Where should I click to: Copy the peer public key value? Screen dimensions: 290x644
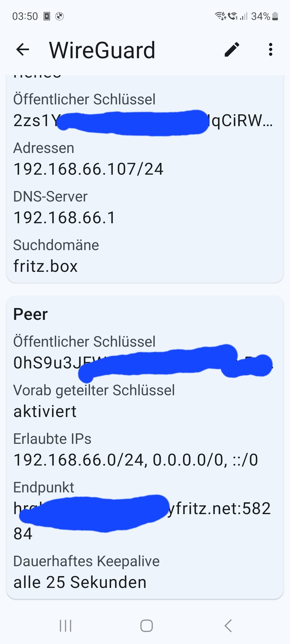point(143,363)
